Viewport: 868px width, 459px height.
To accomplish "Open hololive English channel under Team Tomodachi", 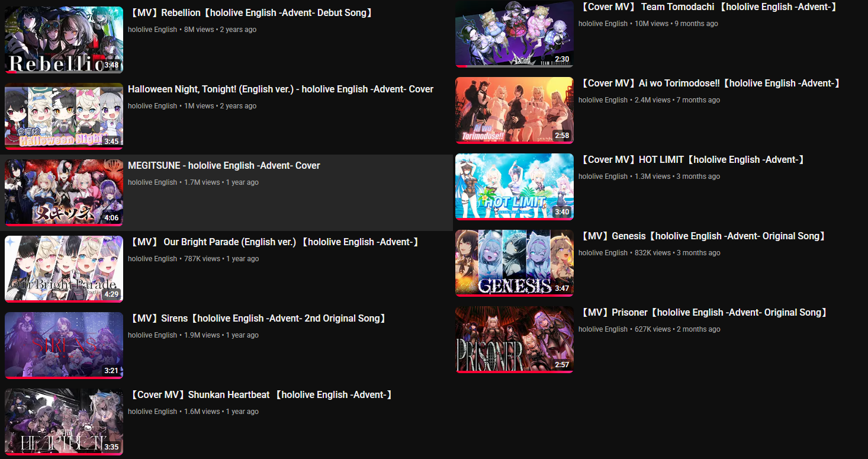I will tap(603, 24).
